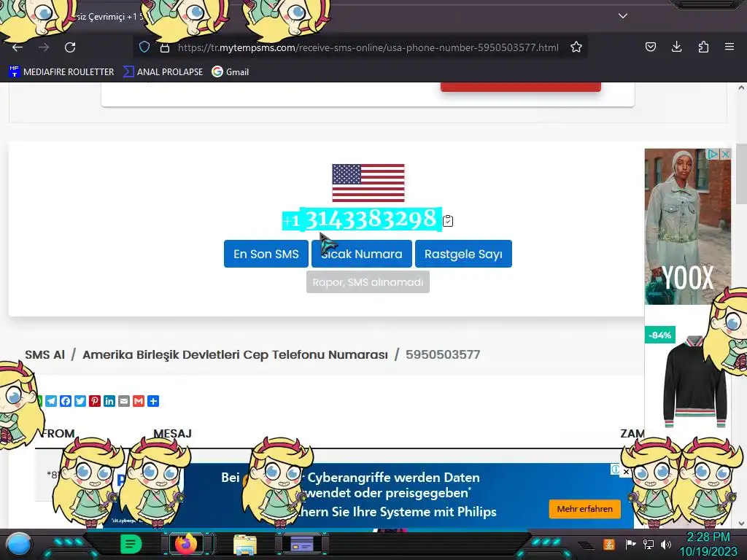Share via the Gmail icon
The image size is (747, 560).
139,401
